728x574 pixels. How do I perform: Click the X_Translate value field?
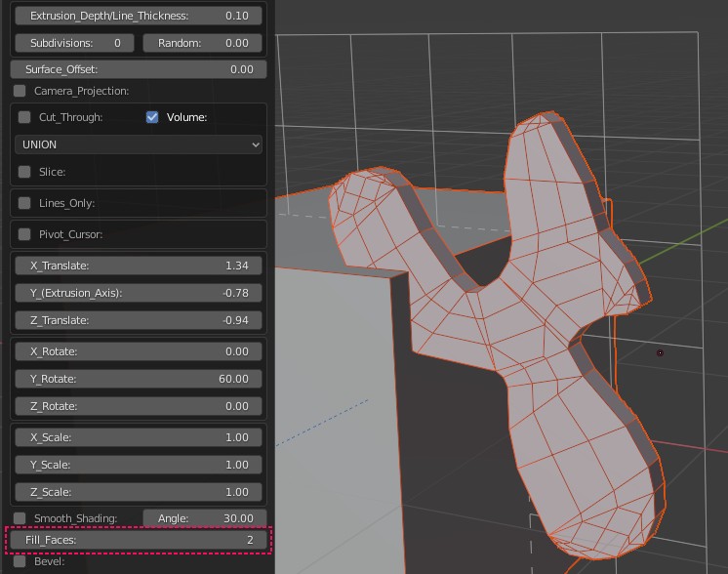pos(139,266)
